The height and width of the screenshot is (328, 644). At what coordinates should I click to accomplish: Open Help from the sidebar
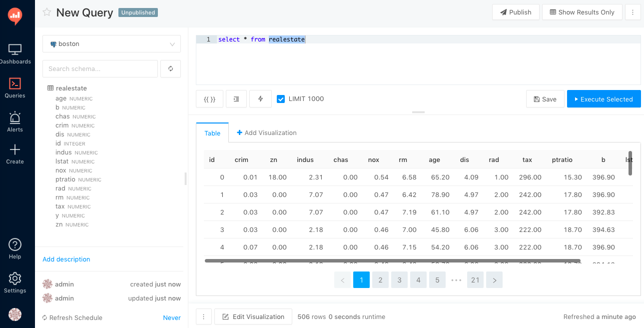click(15, 248)
